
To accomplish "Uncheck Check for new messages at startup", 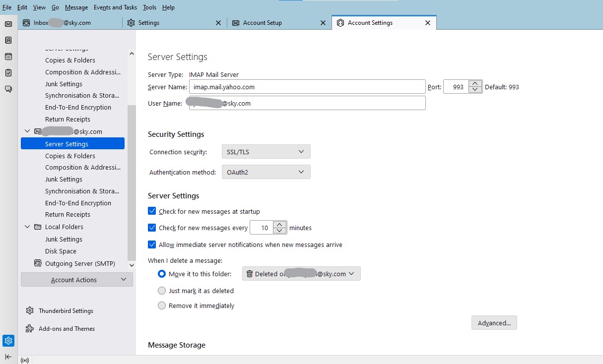I will pos(152,211).
